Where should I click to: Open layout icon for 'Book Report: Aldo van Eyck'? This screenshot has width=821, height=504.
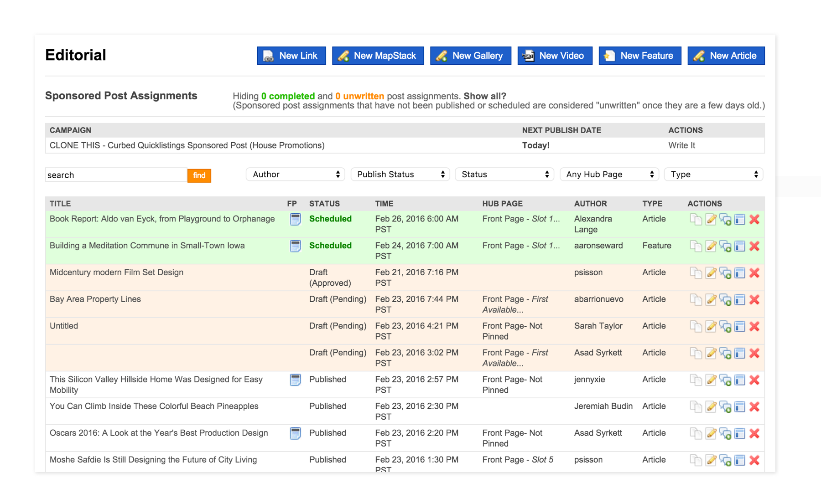(740, 220)
